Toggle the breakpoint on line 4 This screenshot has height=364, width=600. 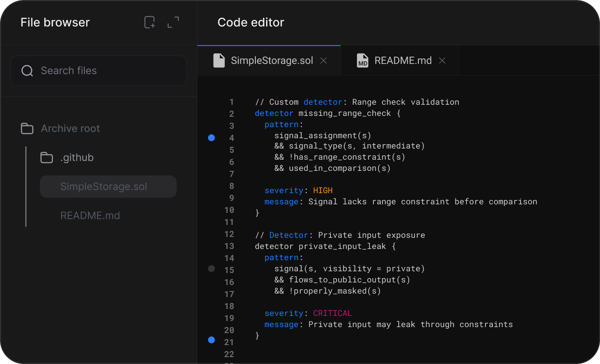click(211, 138)
